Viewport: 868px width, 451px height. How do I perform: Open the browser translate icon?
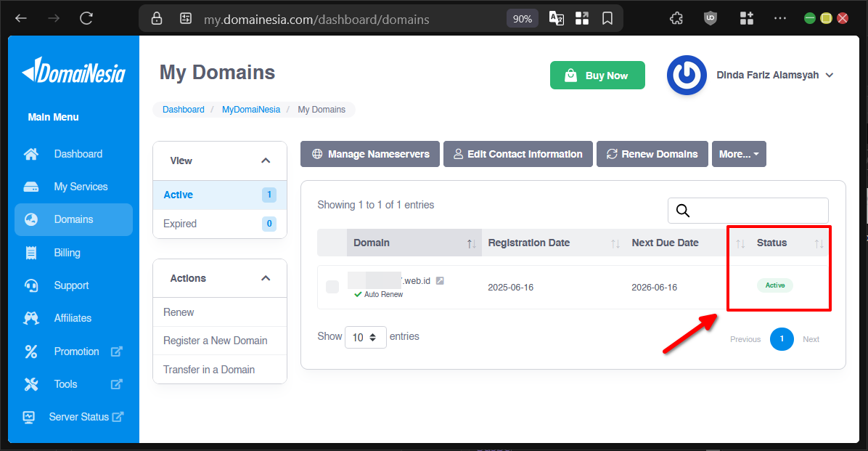[556, 19]
